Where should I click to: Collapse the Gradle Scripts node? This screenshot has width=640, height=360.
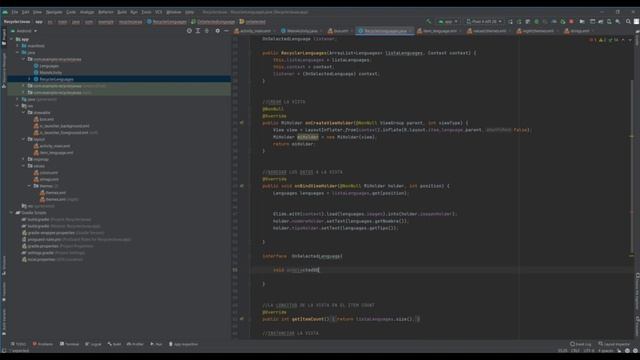click(x=11, y=213)
